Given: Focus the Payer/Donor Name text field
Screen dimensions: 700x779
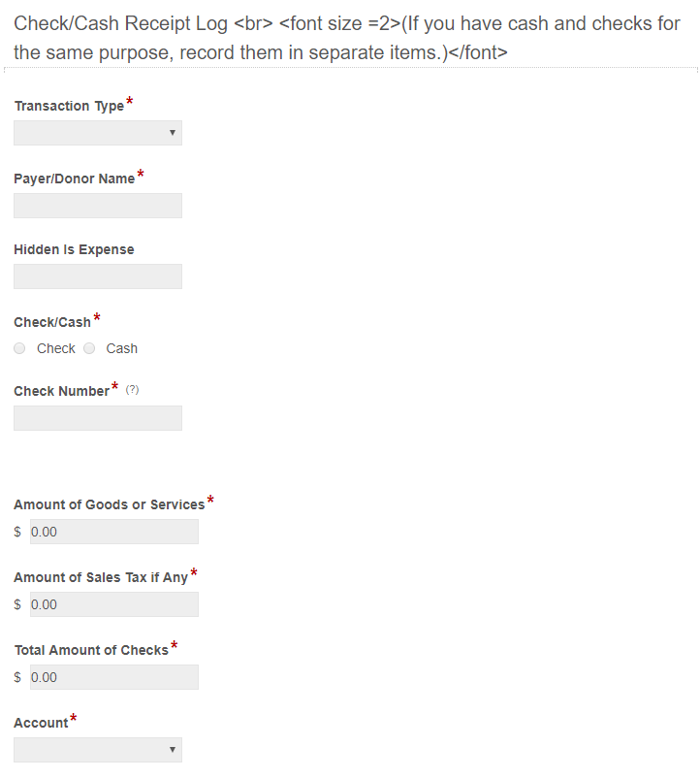Looking at the screenshot, I should 98,206.
